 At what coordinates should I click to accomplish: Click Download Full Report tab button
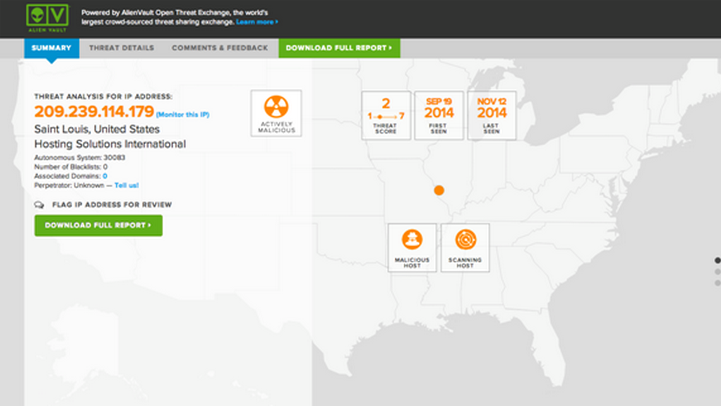tap(339, 48)
